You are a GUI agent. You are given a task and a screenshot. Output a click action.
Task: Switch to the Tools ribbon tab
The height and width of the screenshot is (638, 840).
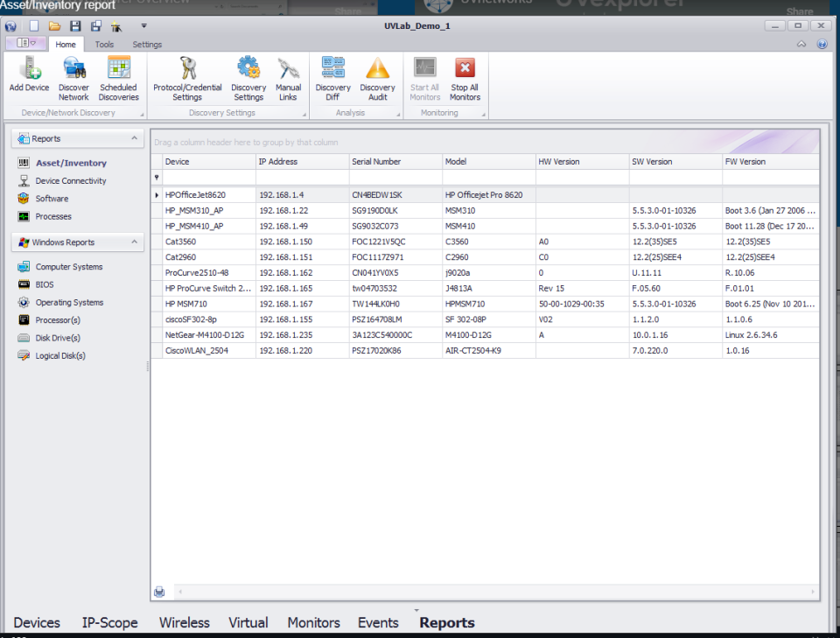click(104, 44)
